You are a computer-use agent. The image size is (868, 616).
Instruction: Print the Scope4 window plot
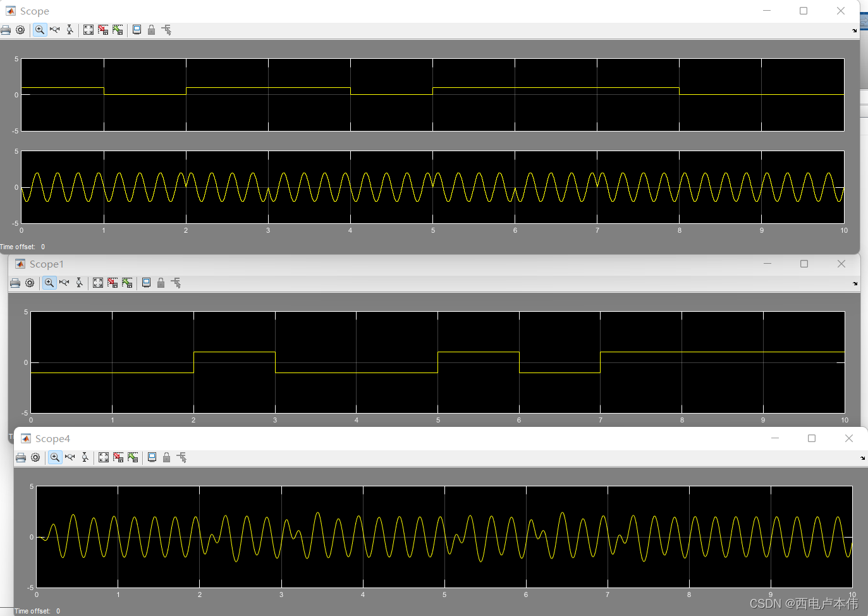[x=21, y=457]
